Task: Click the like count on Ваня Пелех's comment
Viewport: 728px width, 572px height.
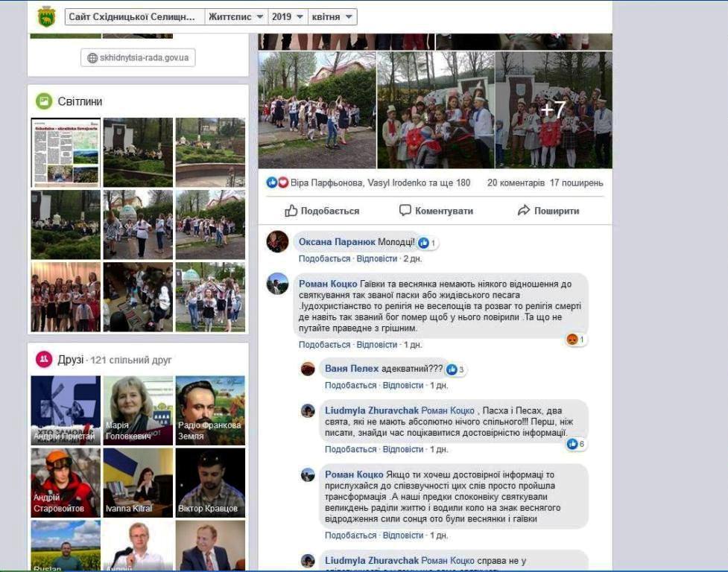Action: 456,369
